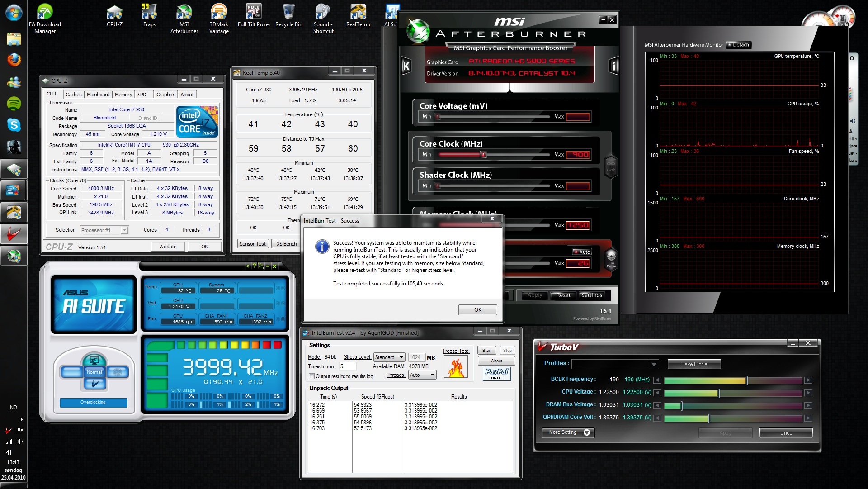Select Normal mode in AI Suite
Screen dimensions: 868x489
[x=94, y=372]
